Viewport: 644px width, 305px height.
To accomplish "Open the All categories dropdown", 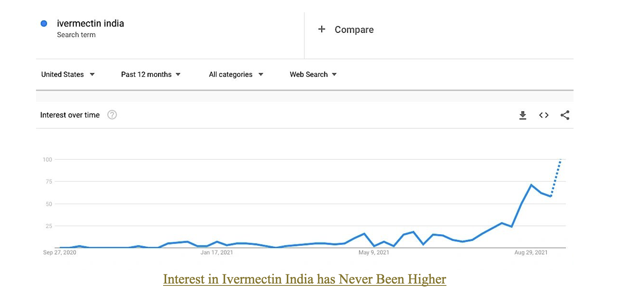I will click(236, 74).
